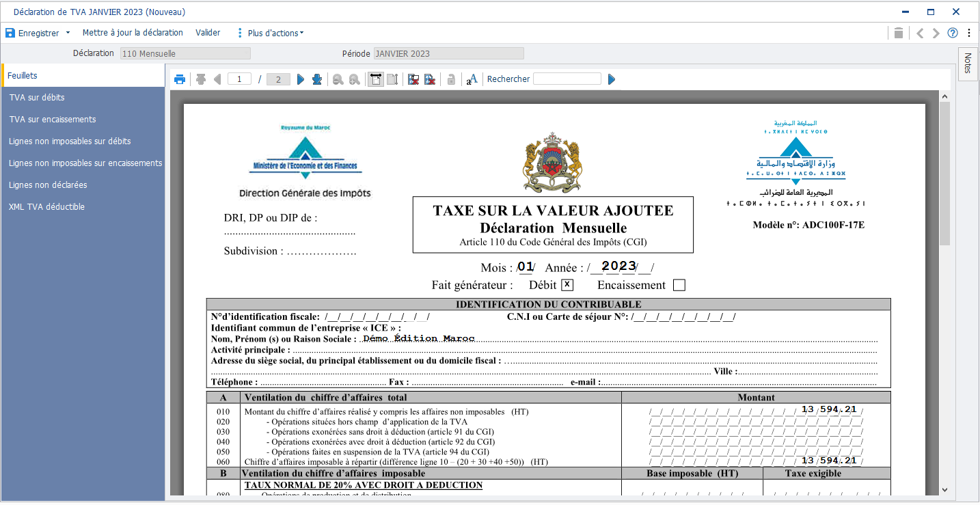Image resolution: width=980 pixels, height=505 pixels.
Task: Toggle the fit page width view icon
Action: 375,79
